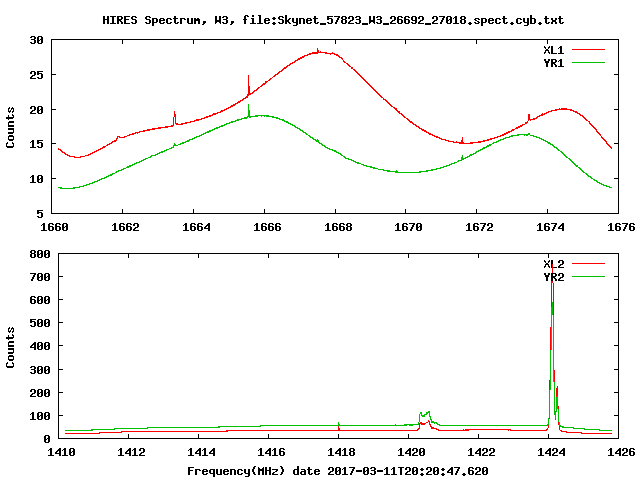Click the 1426 tick label

tap(621, 452)
